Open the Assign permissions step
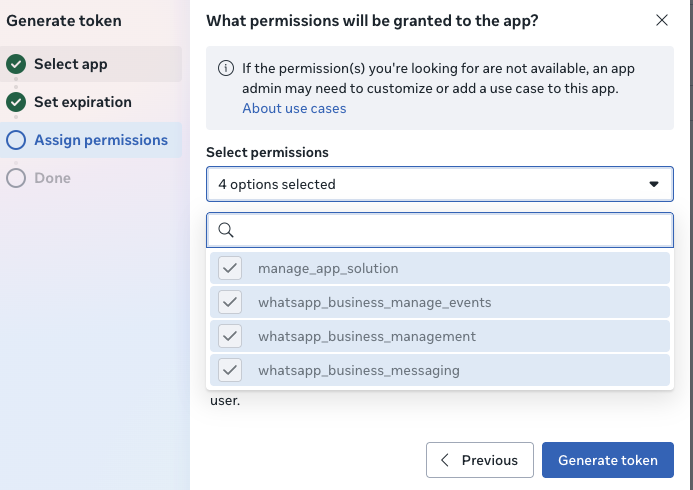693x490 pixels. tap(101, 140)
